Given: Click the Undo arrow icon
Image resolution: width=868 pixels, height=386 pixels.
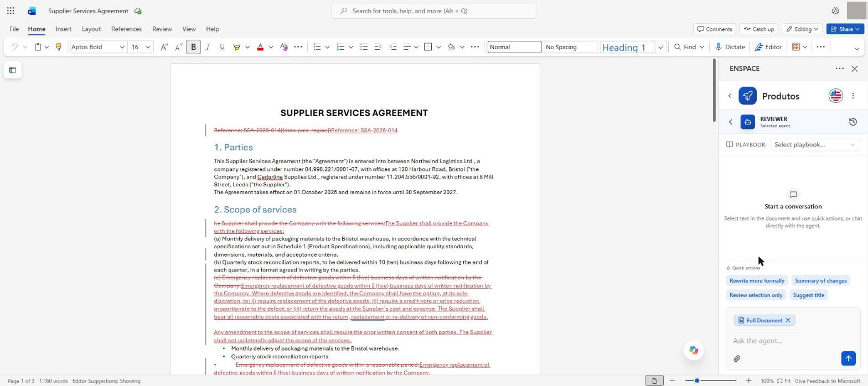Looking at the screenshot, I should coord(14,47).
